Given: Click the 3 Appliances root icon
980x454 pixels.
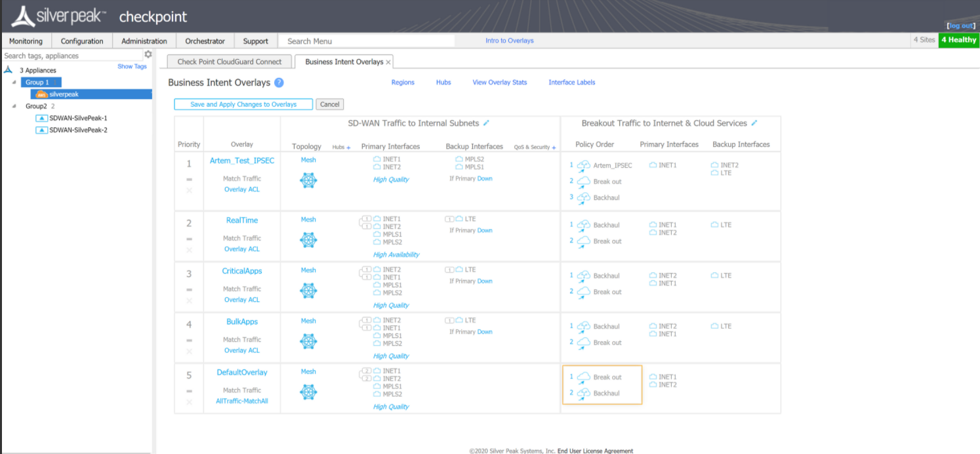Looking at the screenshot, I should 8,70.
